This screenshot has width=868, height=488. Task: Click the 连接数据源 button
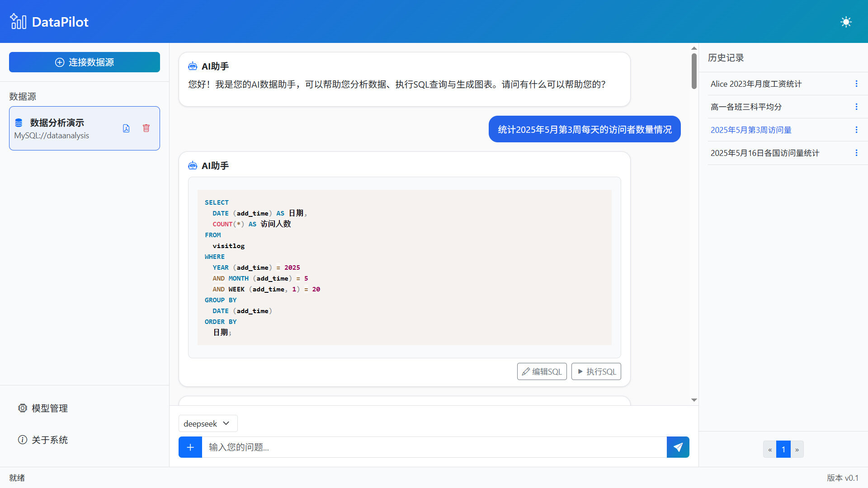point(84,62)
